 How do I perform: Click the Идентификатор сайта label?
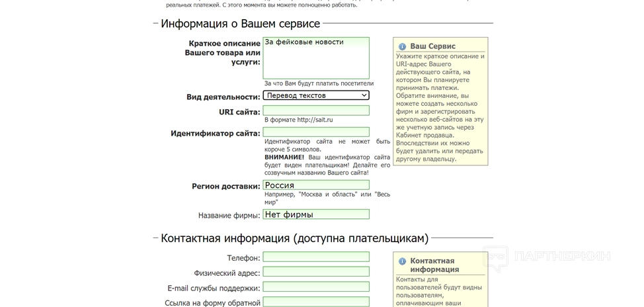[215, 134]
